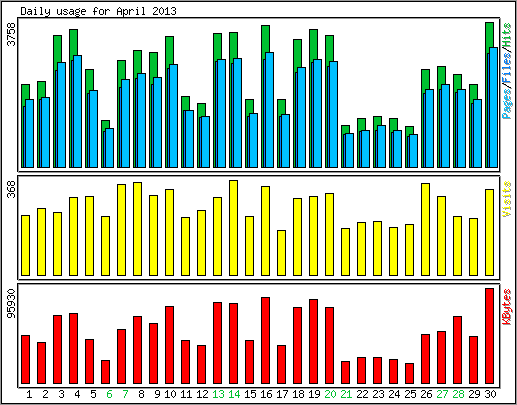Viewport: 517px width, 405px height.
Task: Click the yellow Visits bar for day 8
Action: pyautogui.click(x=138, y=229)
